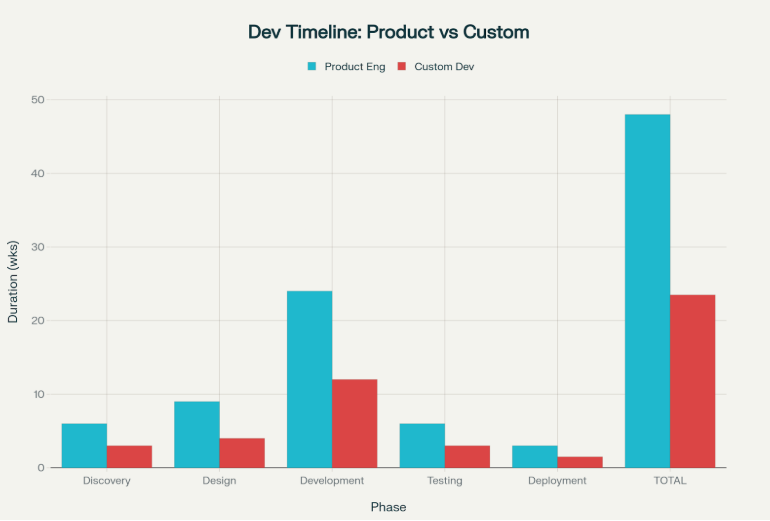Image resolution: width=770 pixels, height=521 pixels.
Task: Select the red Discovery bar
Action: pyautogui.click(x=129, y=457)
